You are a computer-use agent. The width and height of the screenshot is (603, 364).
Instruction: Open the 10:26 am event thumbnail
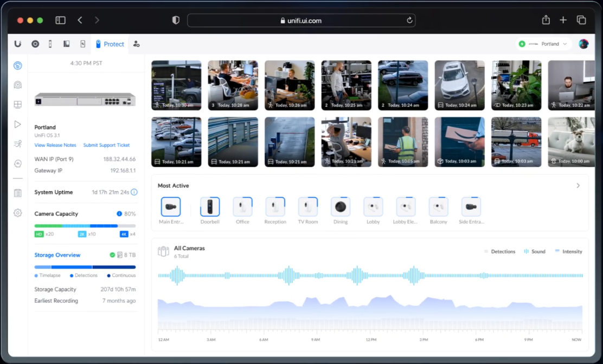(x=290, y=85)
